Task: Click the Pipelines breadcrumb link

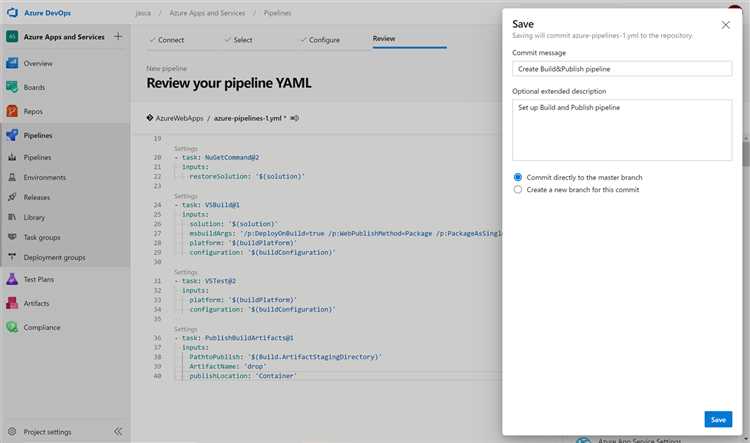Action: (277, 13)
